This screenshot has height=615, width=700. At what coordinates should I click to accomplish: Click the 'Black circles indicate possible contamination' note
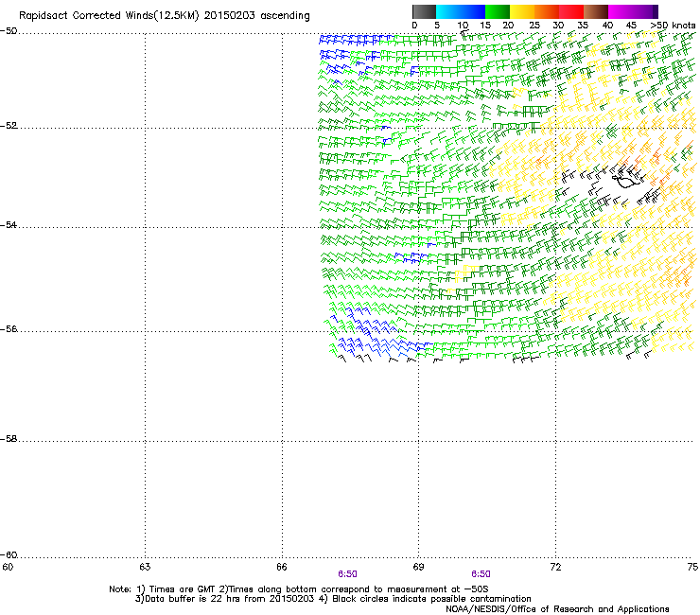[431, 599]
